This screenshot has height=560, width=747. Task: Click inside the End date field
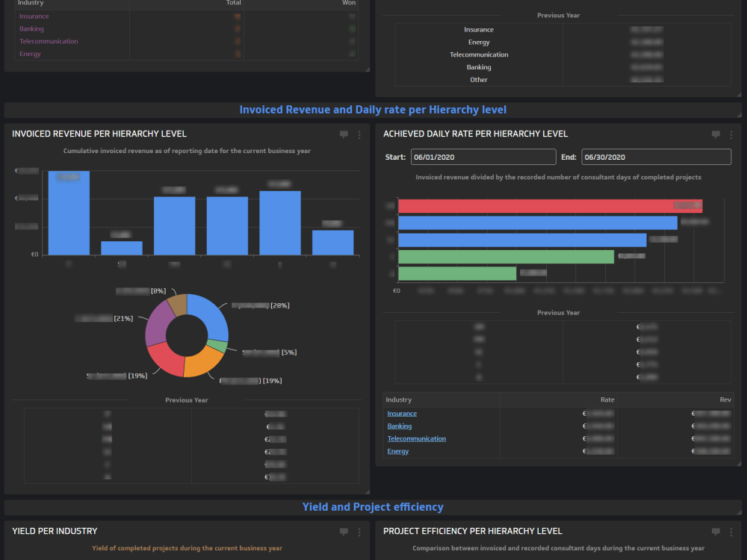point(656,157)
